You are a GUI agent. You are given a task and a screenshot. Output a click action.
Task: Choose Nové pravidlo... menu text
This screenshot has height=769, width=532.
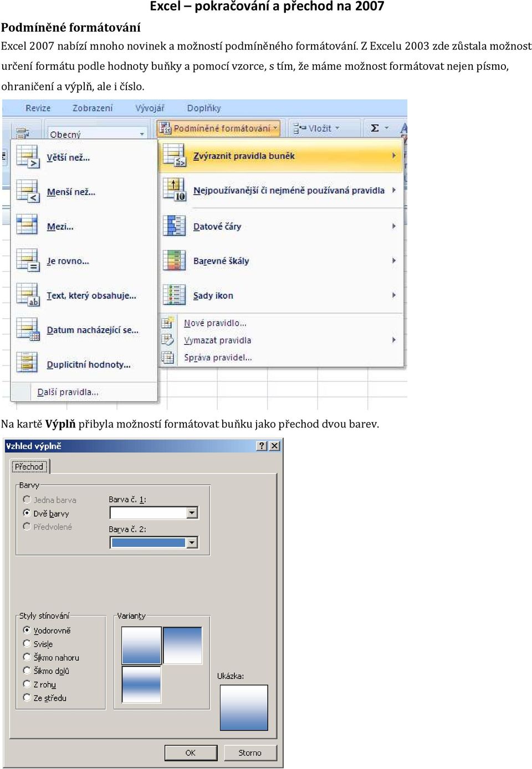215,323
